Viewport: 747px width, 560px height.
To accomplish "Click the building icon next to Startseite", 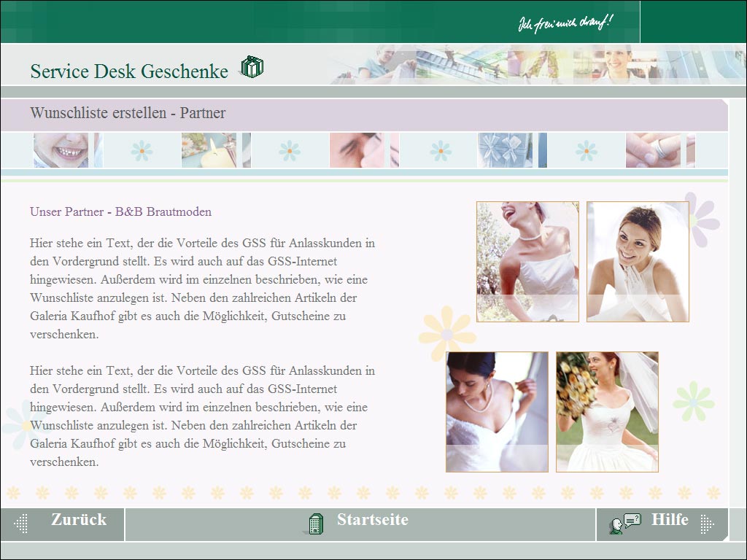I will [x=315, y=524].
